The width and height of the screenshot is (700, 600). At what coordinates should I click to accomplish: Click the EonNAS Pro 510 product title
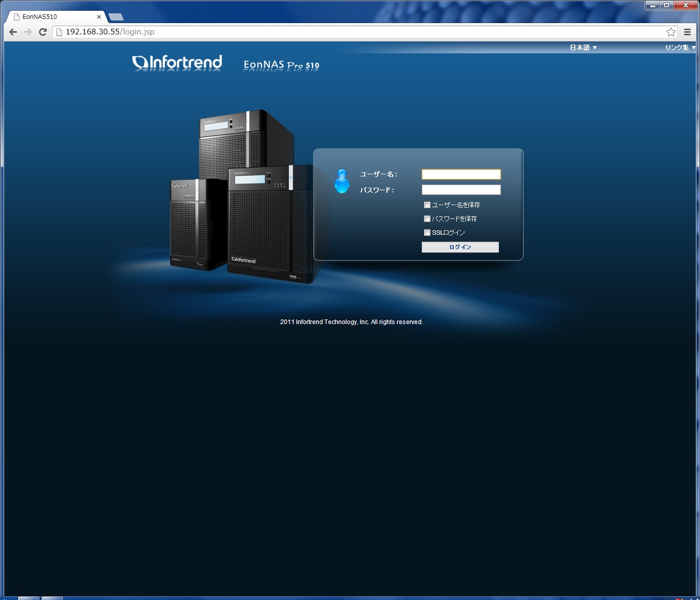281,65
